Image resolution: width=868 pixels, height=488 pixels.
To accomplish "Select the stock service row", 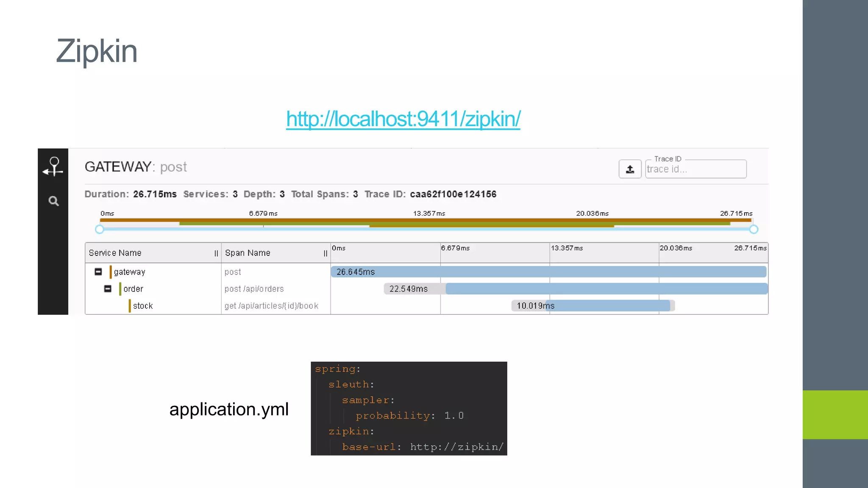I will [x=142, y=306].
